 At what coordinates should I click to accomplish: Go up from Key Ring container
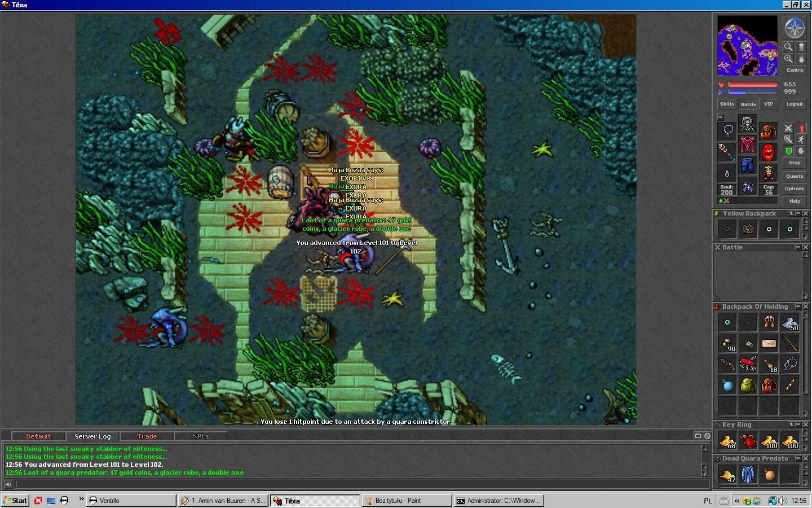[x=792, y=424]
